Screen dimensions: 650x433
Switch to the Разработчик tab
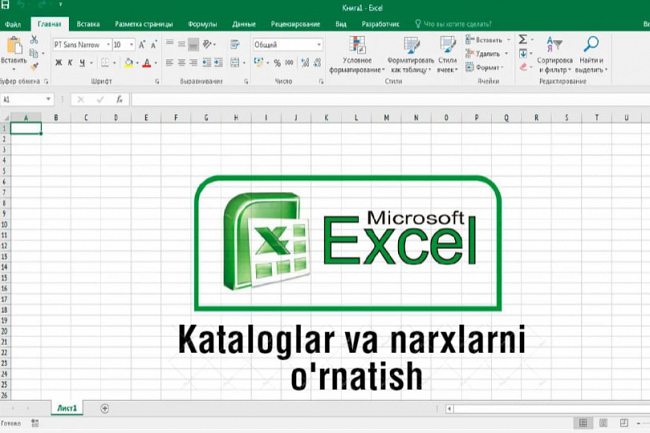coord(380,24)
